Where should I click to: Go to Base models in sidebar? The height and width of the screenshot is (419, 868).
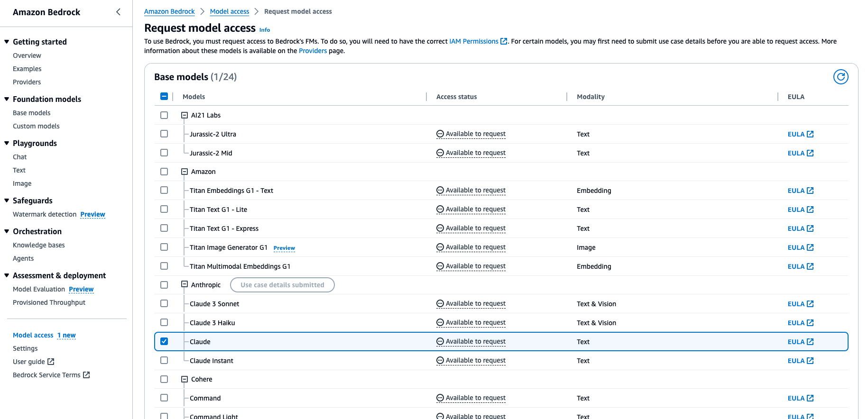click(x=32, y=113)
